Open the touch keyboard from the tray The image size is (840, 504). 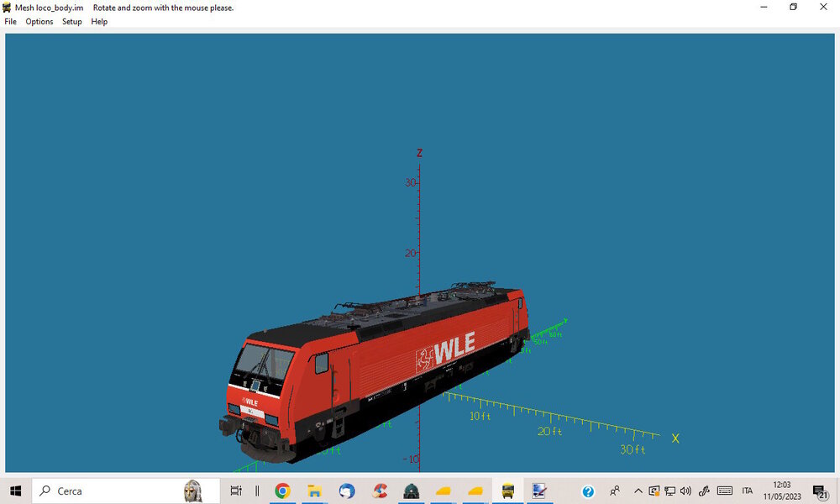click(x=724, y=491)
